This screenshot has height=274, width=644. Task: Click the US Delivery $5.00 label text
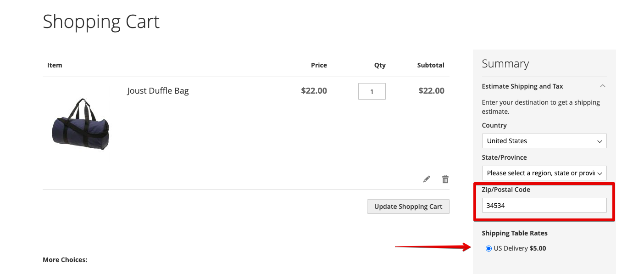(x=520, y=249)
